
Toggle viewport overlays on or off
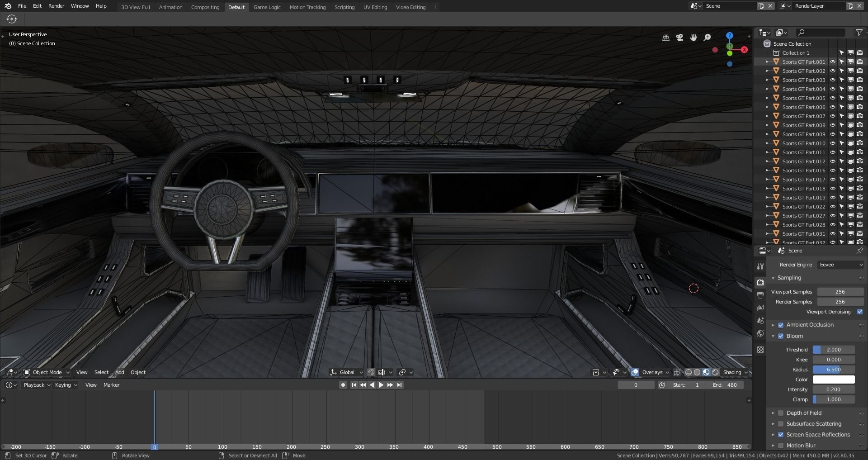point(635,372)
